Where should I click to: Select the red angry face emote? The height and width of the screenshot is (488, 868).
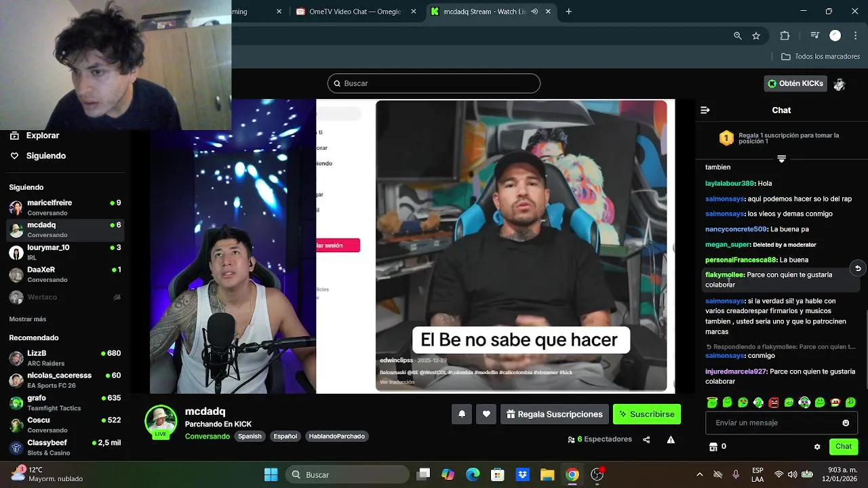click(774, 403)
